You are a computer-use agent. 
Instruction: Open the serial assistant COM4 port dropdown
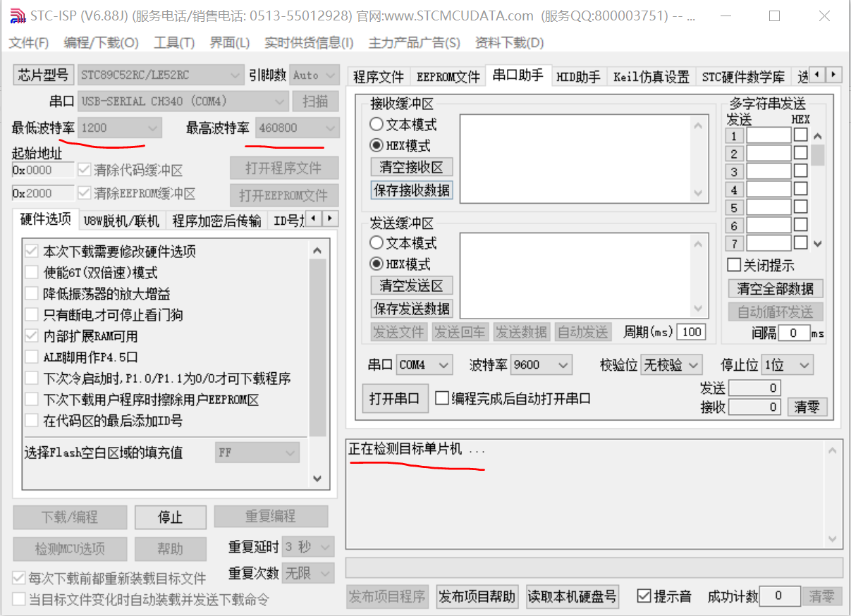pos(424,365)
